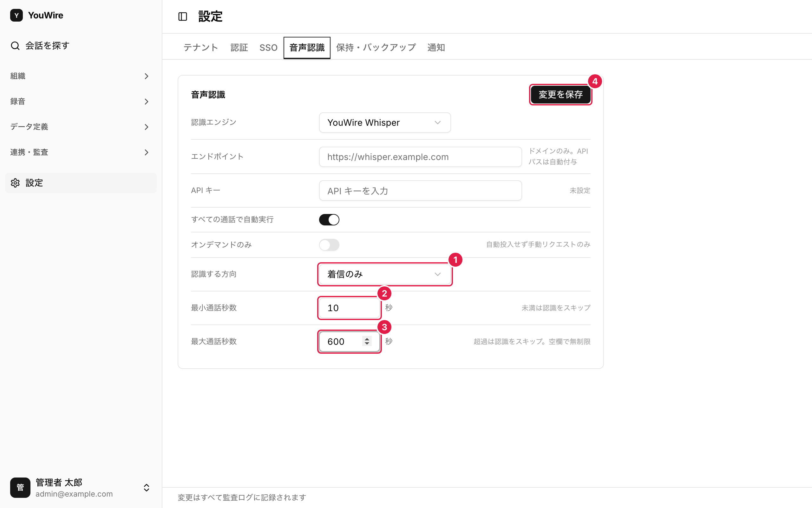Switch to the 認証 tab
The width and height of the screenshot is (812, 508).
(239, 48)
